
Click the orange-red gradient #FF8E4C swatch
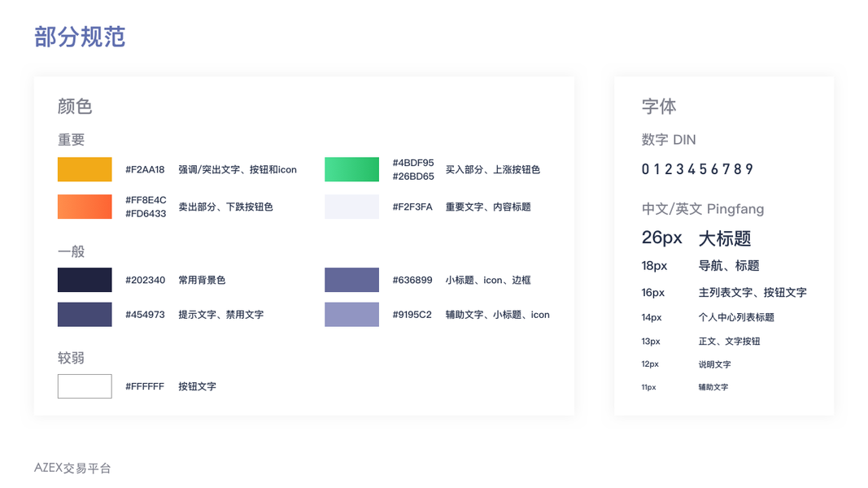85,207
